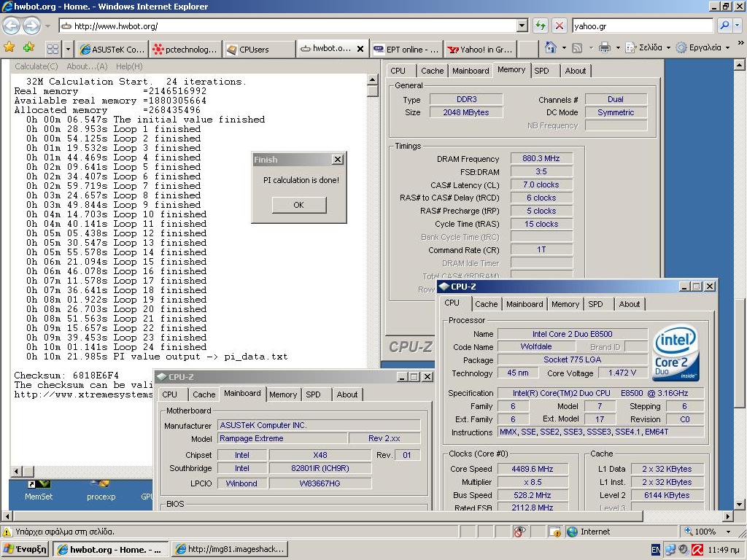Click the Core Speed value 4489.6 MHz
Viewport: 747px width, 560px height.
(x=533, y=469)
